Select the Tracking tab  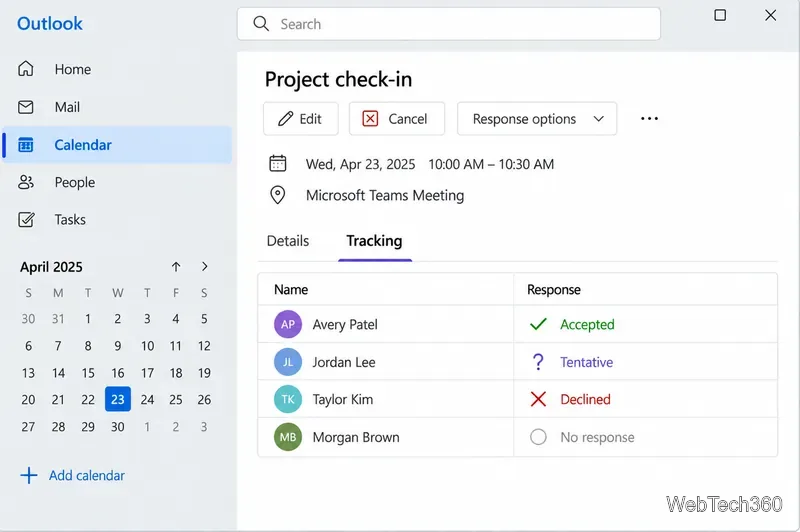coord(374,241)
